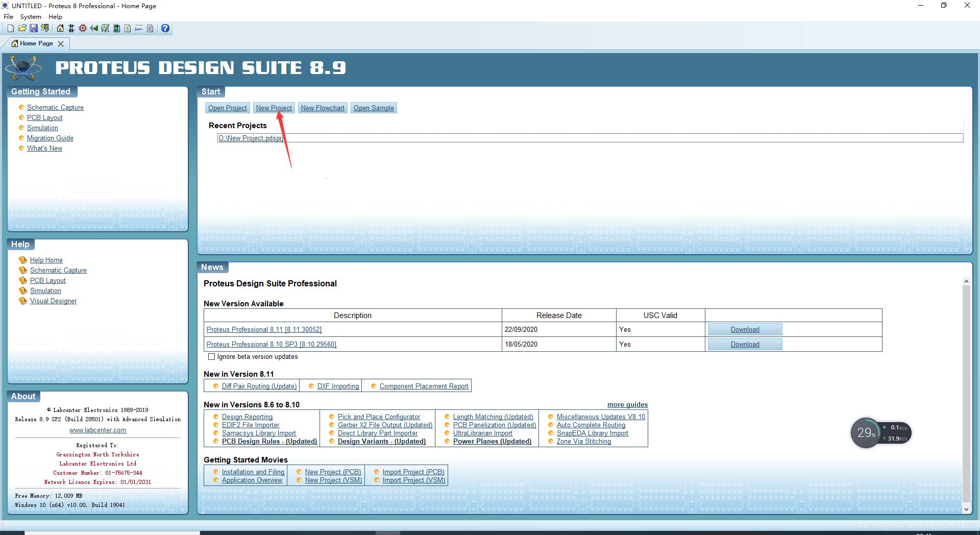Viewport: 980px width, 535px height.
Task: Open the Help Home link
Action: 46,260
